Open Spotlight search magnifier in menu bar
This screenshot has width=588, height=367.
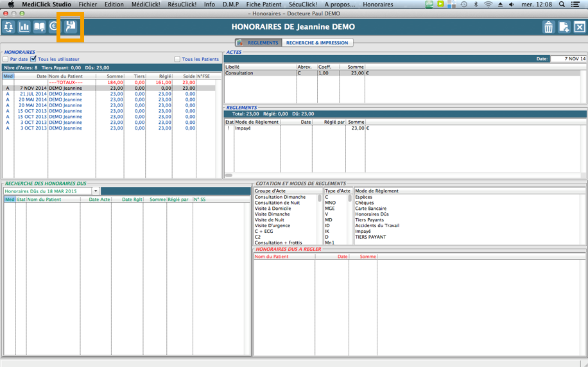pyautogui.click(x=562, y=4)
